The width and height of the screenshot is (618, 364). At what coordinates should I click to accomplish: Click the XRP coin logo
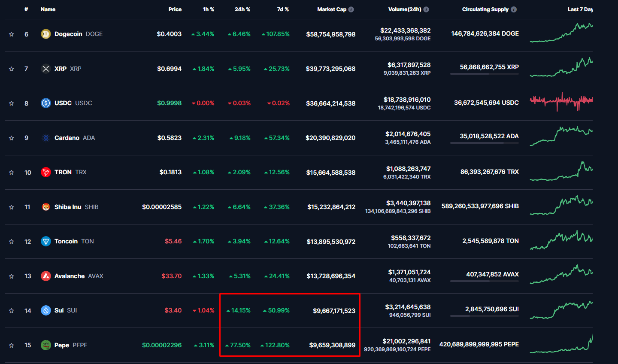pos(46,69)
